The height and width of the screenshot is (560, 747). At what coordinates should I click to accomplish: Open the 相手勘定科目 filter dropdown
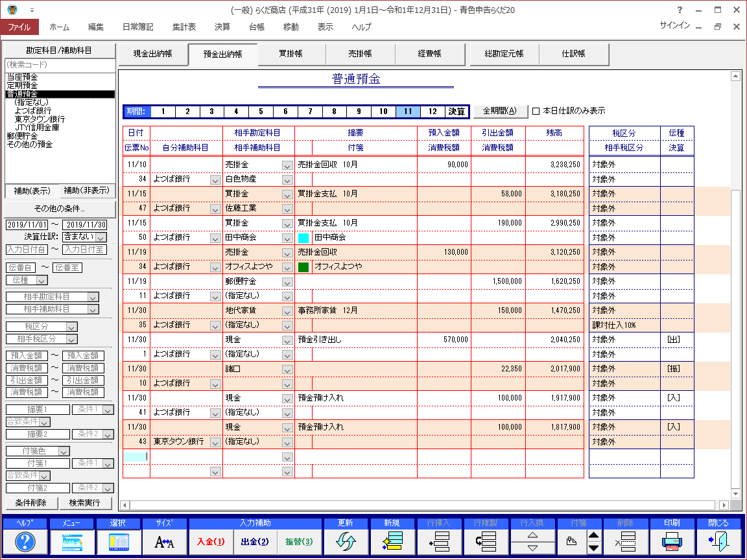coord(93,297)
